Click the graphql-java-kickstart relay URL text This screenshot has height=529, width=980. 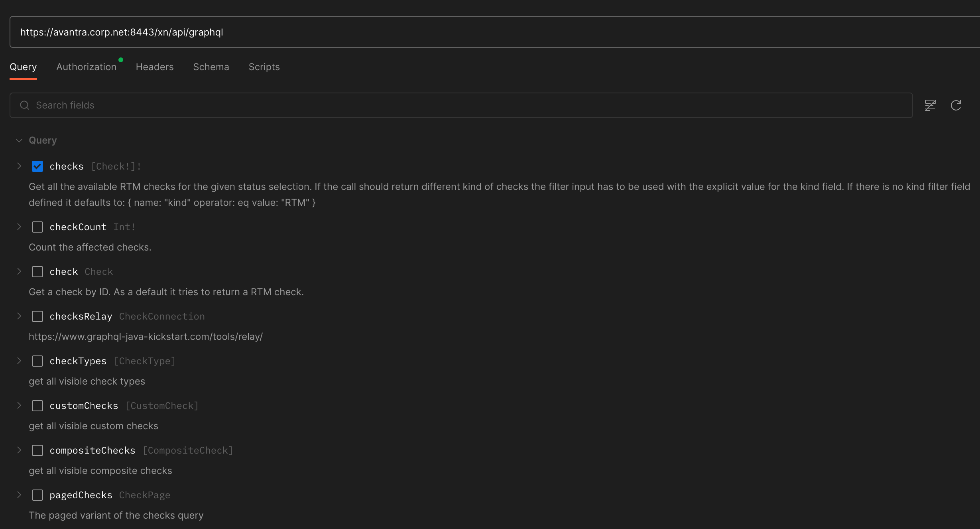pyautogui.click(x=146, y=337)
